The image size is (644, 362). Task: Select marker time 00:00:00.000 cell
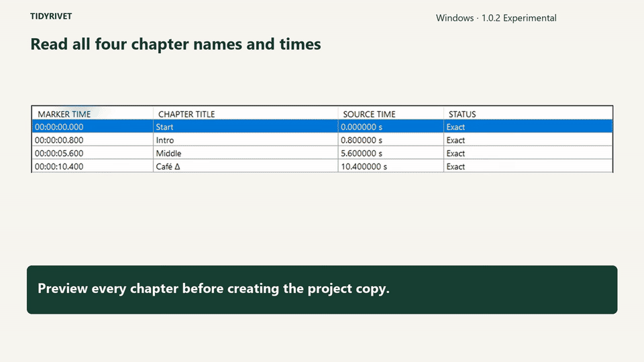tap(93, 127)
